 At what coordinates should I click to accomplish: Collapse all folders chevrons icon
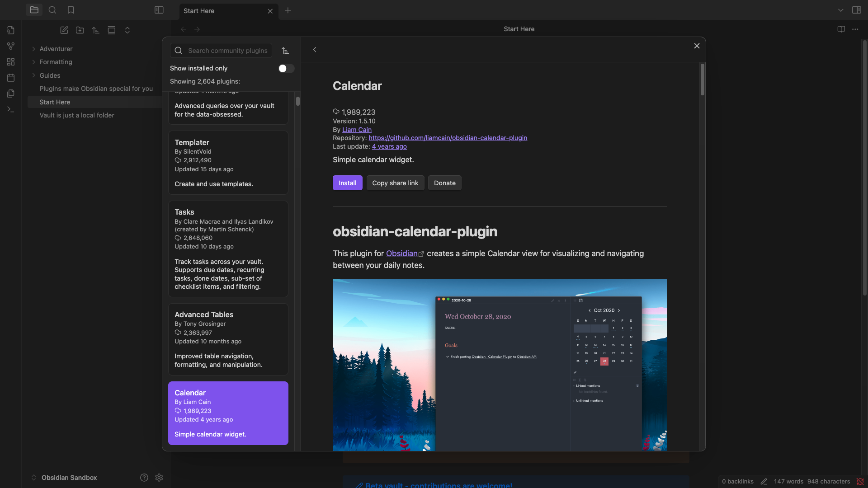pyautogui.click(x=127, y=30)
